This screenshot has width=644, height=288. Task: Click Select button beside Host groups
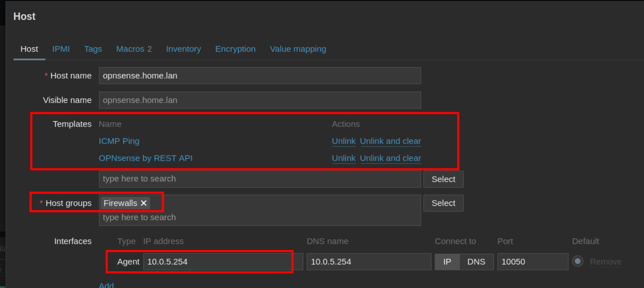[x=443, y=203]
